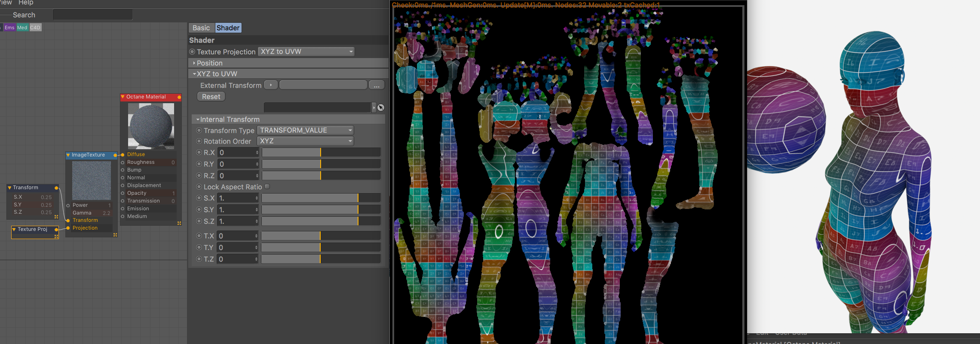The width and height of the screenshot is (980, 344).
Task: Click the Texture Proj node resize handle
Action: point(56,236)
